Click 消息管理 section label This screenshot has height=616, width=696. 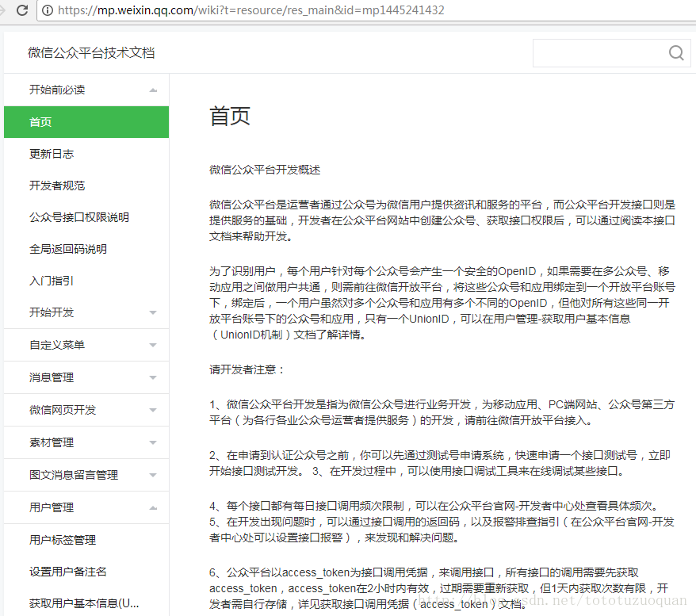point(52,377)
